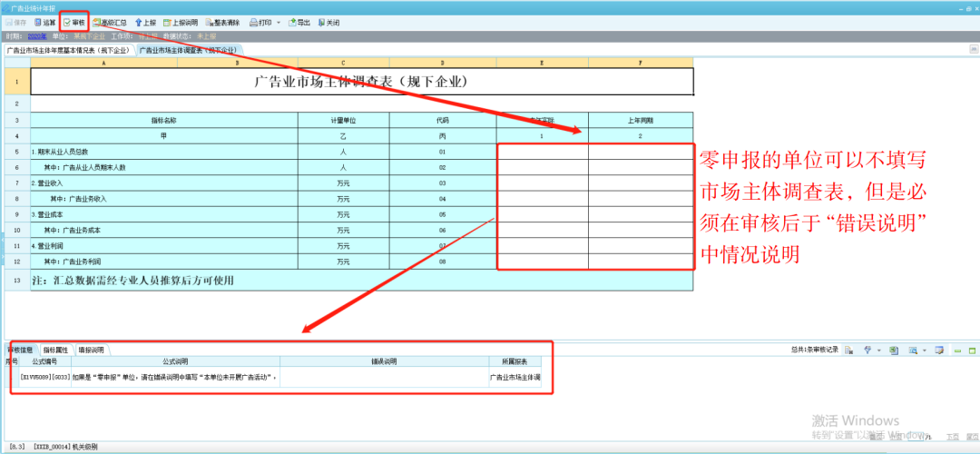
Task: Export audit records to Excel icon
Action: [894, 350]
